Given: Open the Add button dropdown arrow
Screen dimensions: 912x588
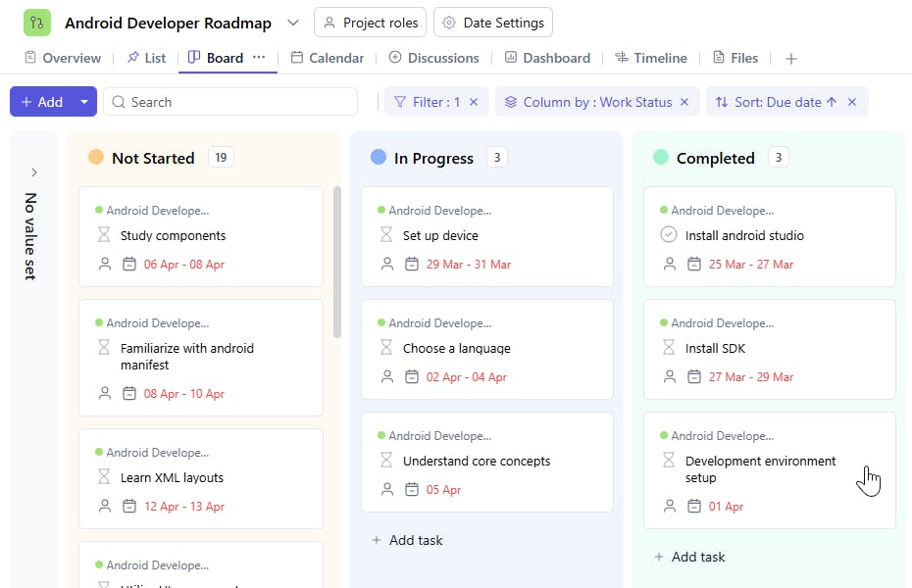Looking at the screenshot, I should point(84,102).
